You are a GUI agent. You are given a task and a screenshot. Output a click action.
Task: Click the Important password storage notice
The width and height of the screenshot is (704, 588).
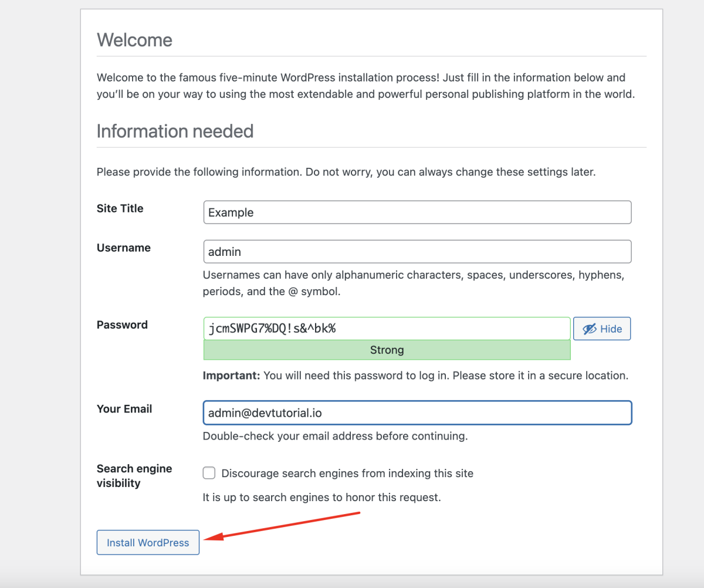pyautogui.click(x=415, y=376)
